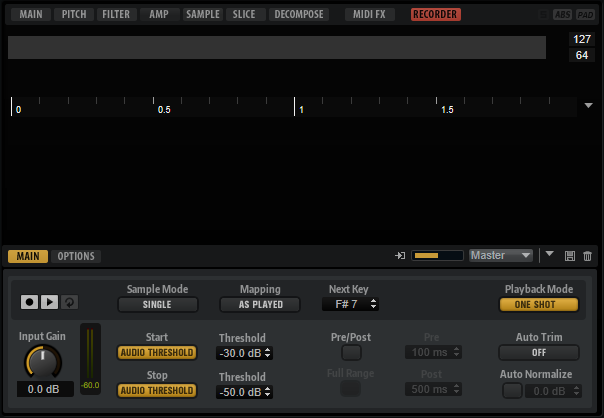Click the 0 marker on the ruler

tap(18, 110)
